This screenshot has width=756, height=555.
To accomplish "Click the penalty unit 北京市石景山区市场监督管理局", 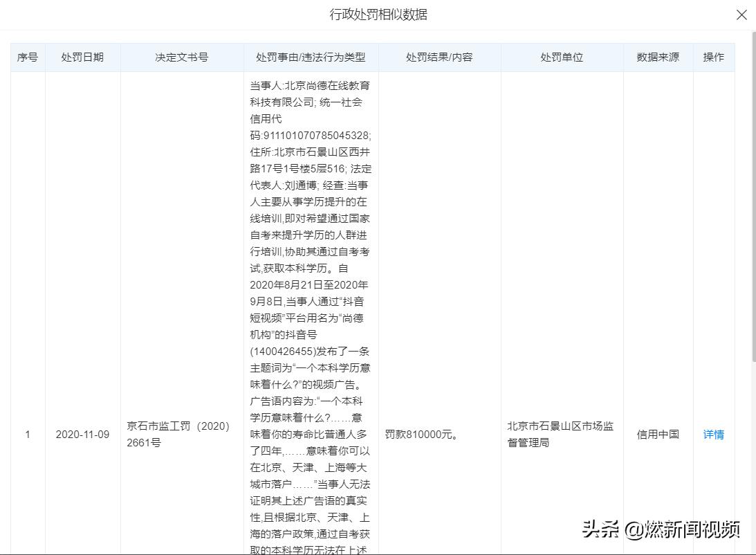I will 561,435.
